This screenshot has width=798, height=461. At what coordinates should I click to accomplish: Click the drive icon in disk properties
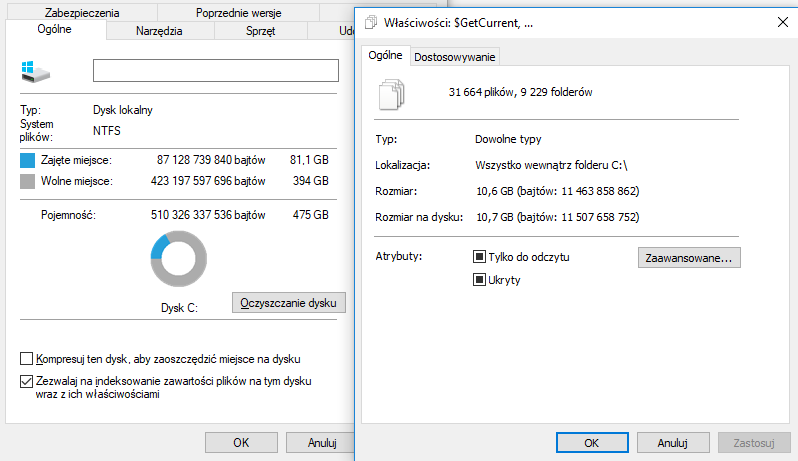point(36,71)
